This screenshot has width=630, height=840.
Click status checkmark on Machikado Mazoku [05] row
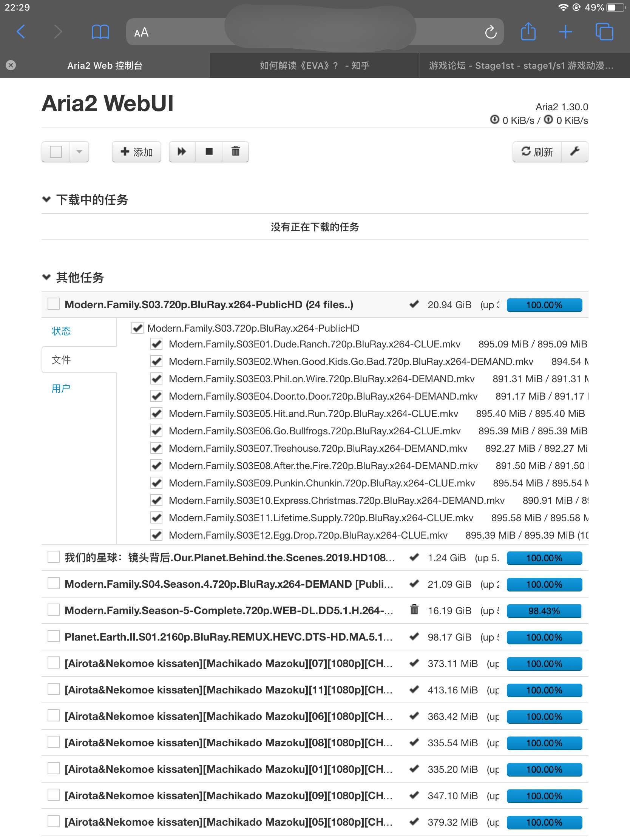click(414, 821)
